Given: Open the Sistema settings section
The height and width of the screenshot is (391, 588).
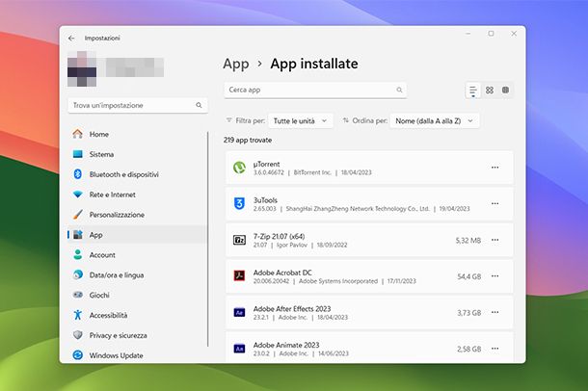Looking at the screenshot, I should click(137, 154).
